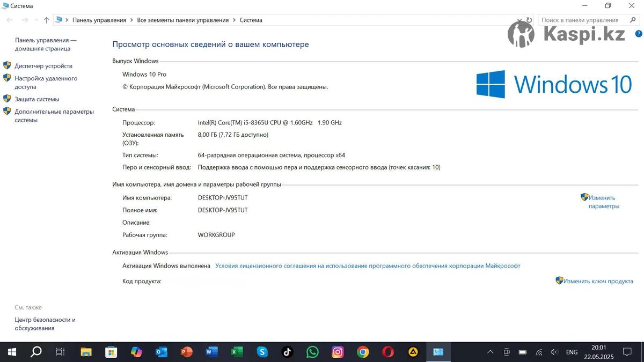The width and height of the screenshot is (644, 362).
Task: Click Изменить параметры link
Action: (x=604, y=202)
